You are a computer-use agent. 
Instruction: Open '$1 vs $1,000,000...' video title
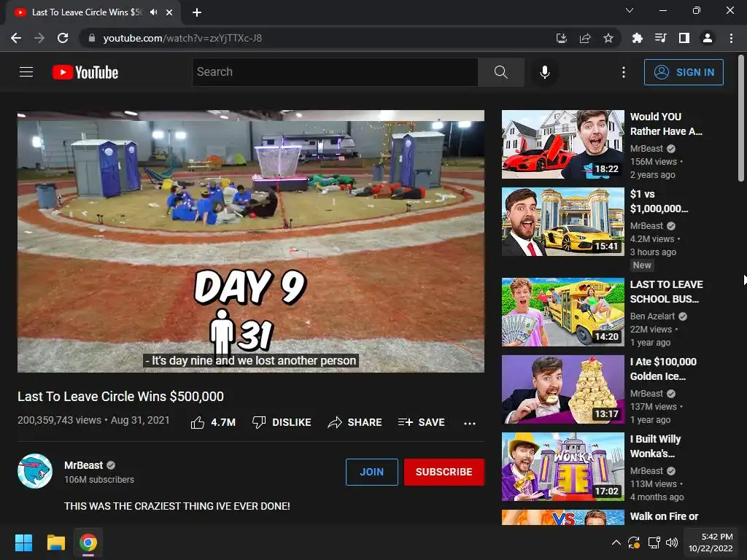(659, 201)
